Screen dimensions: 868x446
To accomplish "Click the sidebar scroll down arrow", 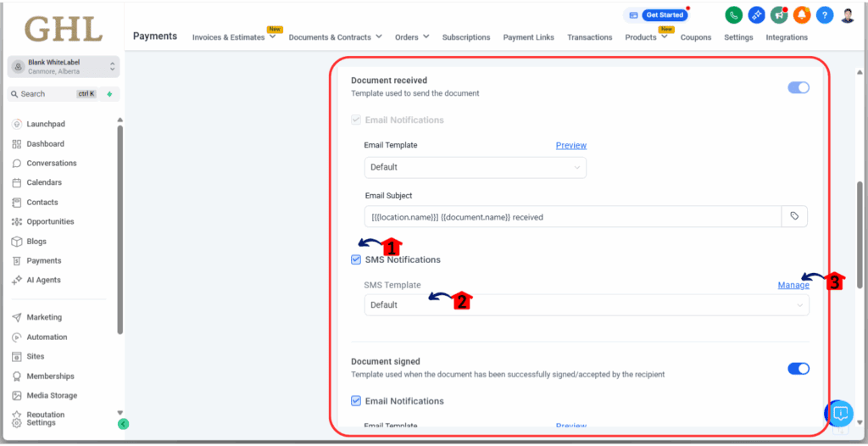I will click(120, 412).
